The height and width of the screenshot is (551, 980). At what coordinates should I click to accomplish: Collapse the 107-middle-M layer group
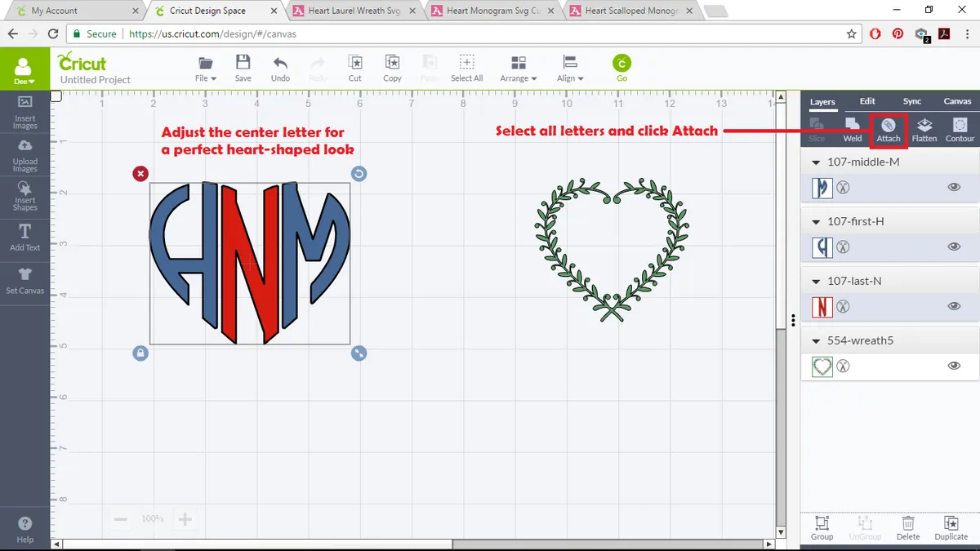(x=816, y=162)
